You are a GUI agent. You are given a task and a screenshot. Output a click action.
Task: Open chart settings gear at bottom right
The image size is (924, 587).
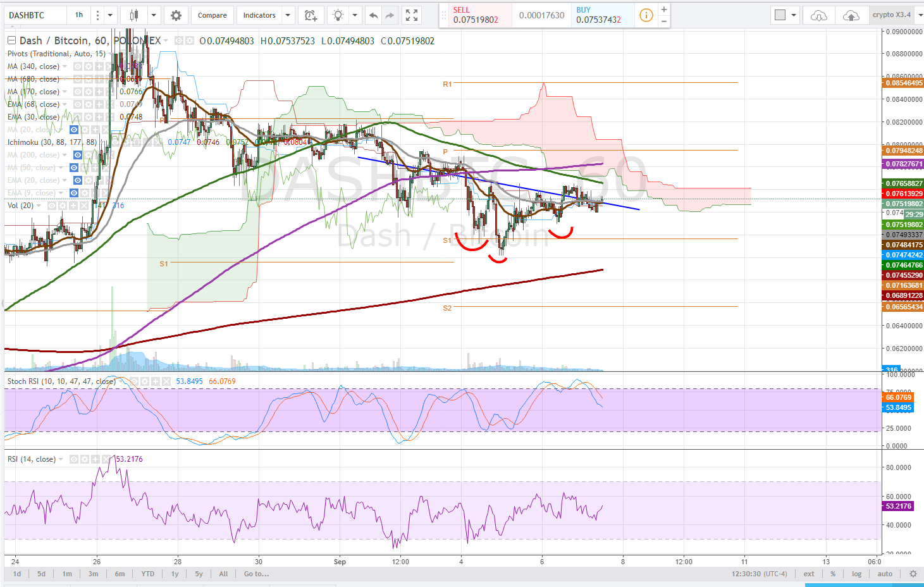(913, 574)
